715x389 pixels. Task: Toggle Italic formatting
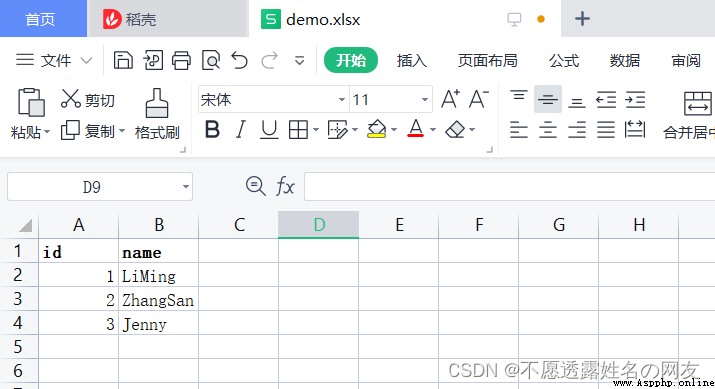241,130
